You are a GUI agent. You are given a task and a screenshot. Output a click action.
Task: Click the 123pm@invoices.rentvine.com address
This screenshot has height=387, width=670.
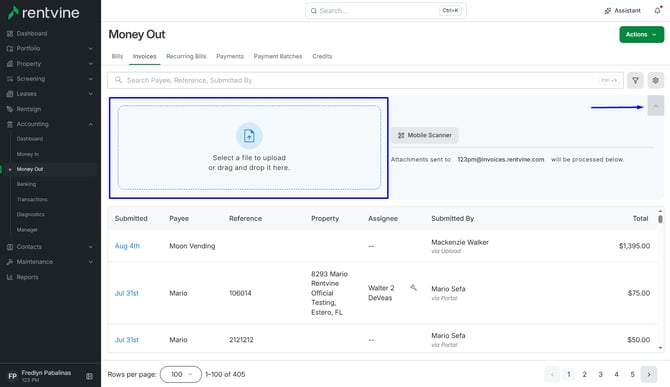[501, 159]
